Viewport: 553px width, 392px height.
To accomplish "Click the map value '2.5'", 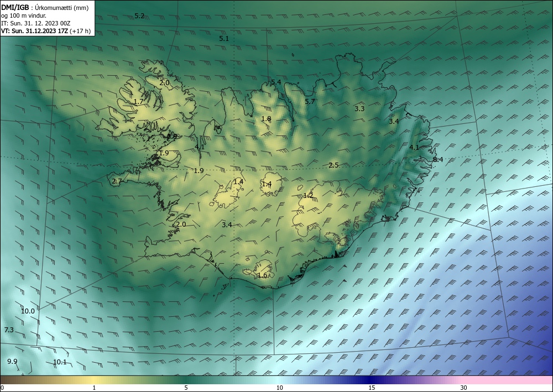I will pyautogui.click(x=333, y=165).
